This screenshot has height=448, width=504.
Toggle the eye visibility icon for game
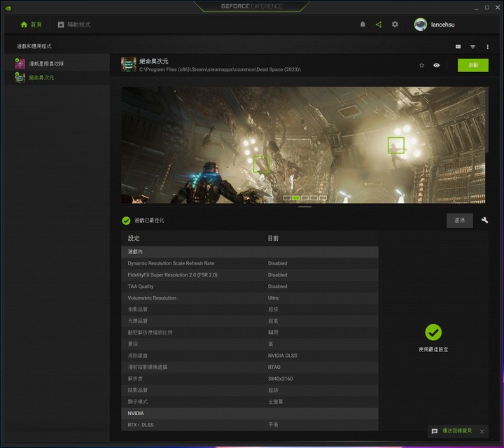437,65
